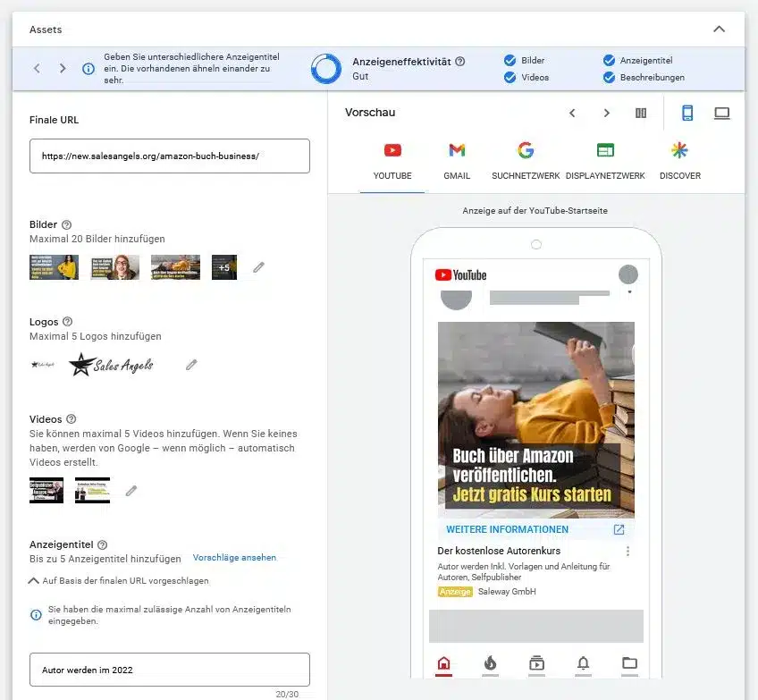The height and width of the screenshot is (700, 758).
Task: Open help icon next to Videos heading
Action: (72, 419)
